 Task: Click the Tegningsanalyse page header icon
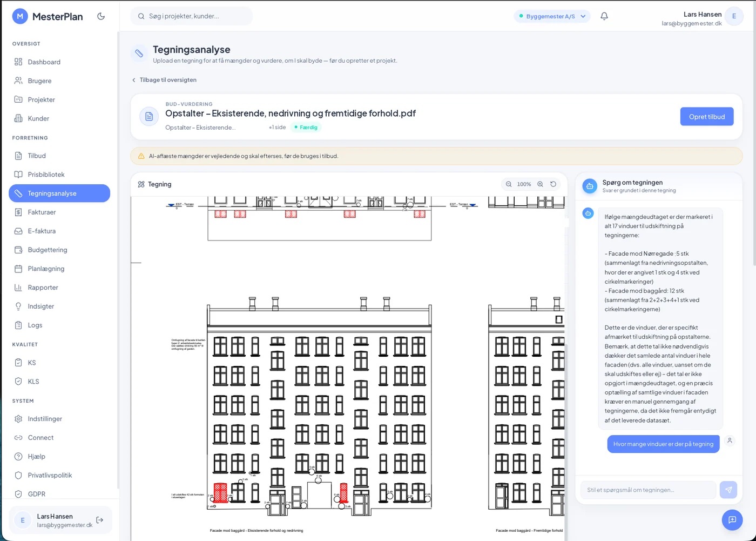point(139,54)
